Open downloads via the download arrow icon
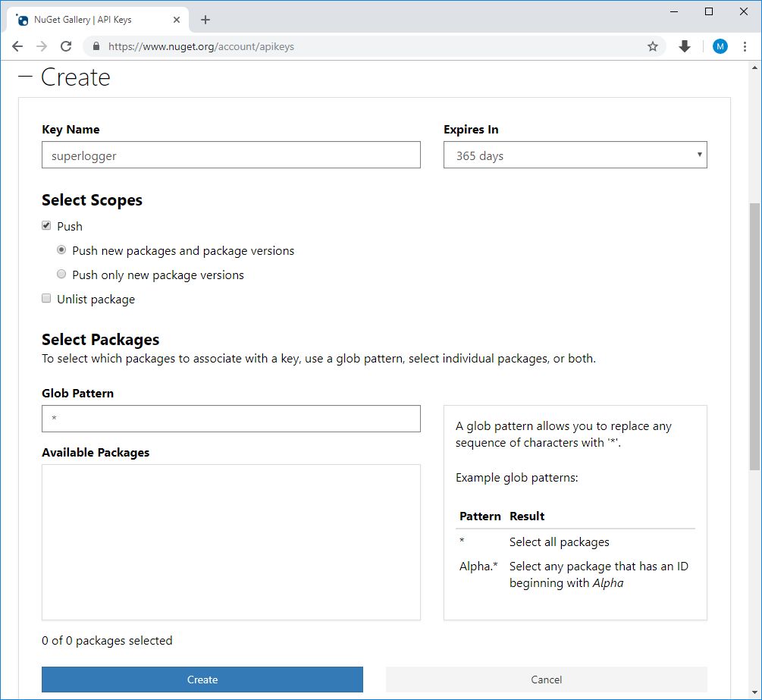The width and height of the screenshot is (762, 700). point(684,46)
